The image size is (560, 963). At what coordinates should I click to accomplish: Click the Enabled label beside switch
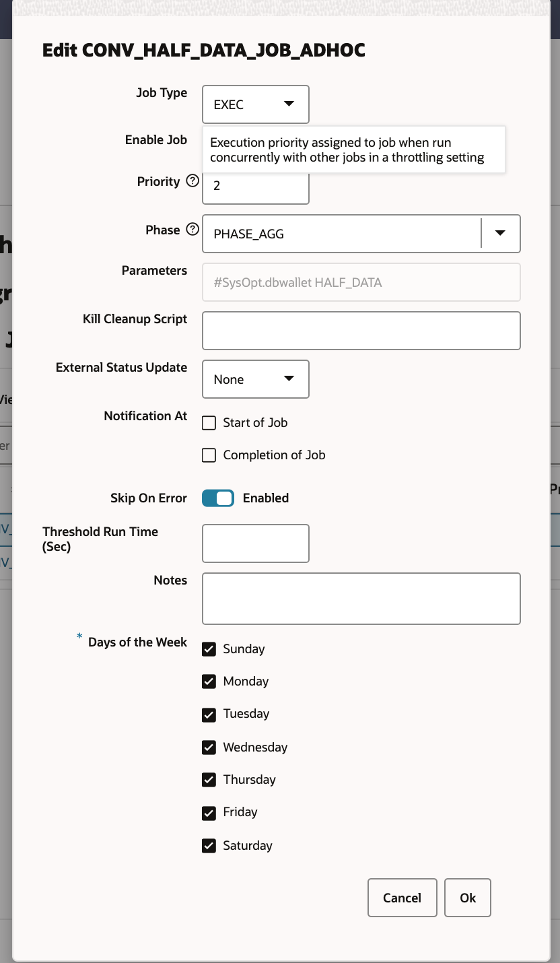pyautogui.click(x=266, y=498)
